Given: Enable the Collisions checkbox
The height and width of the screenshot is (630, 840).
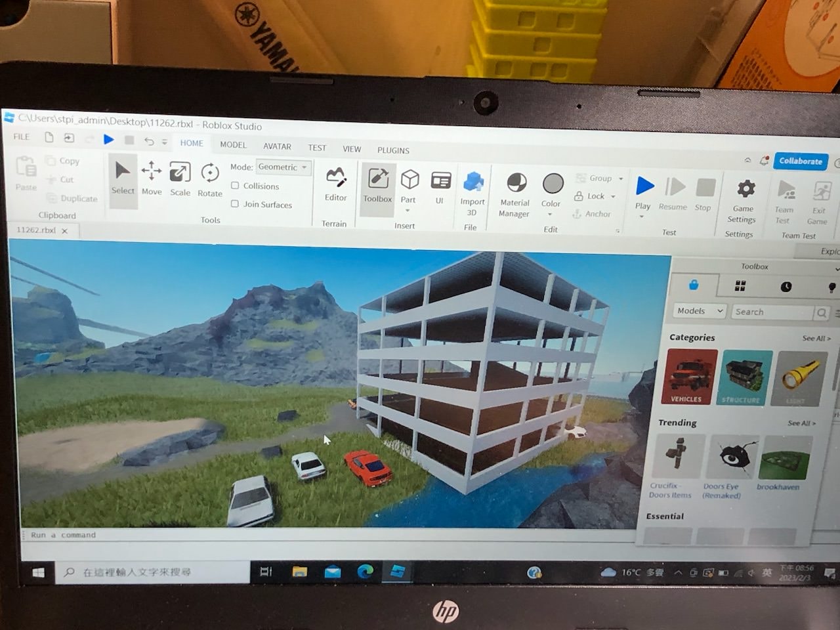Looking at the screenshot, I should (x=235, y=186).
